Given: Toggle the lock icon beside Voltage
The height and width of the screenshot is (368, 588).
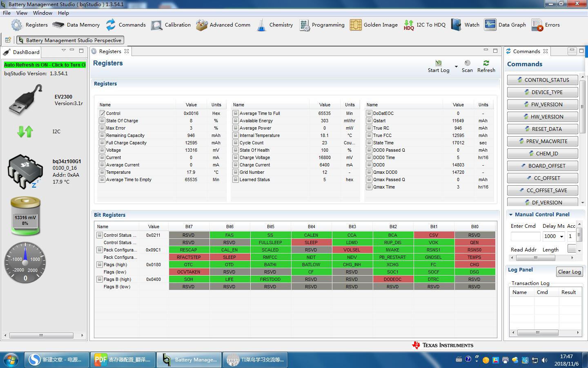Looking at the screenshot, I should [x=102, y=150].
